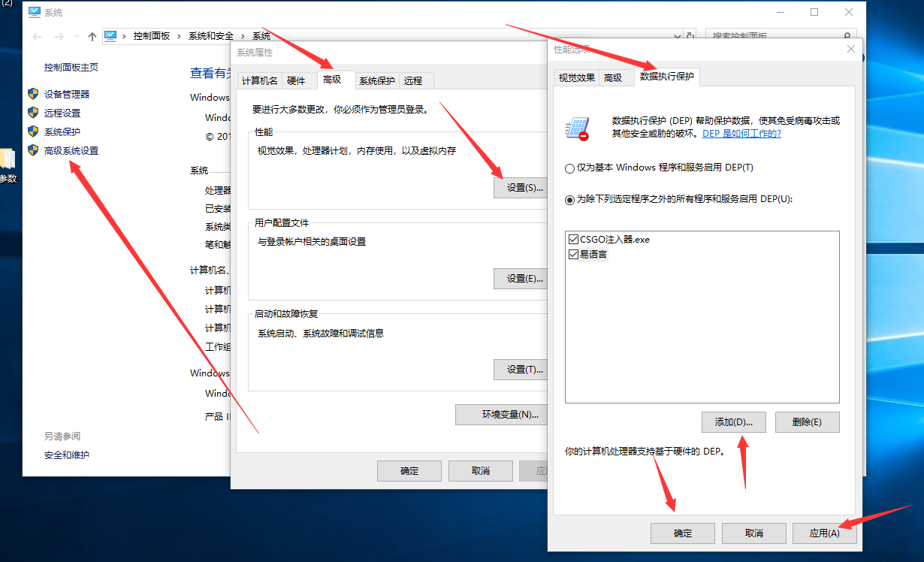Uncheck the CSGO注入器.exe checkbox

[x=574, y=240]
